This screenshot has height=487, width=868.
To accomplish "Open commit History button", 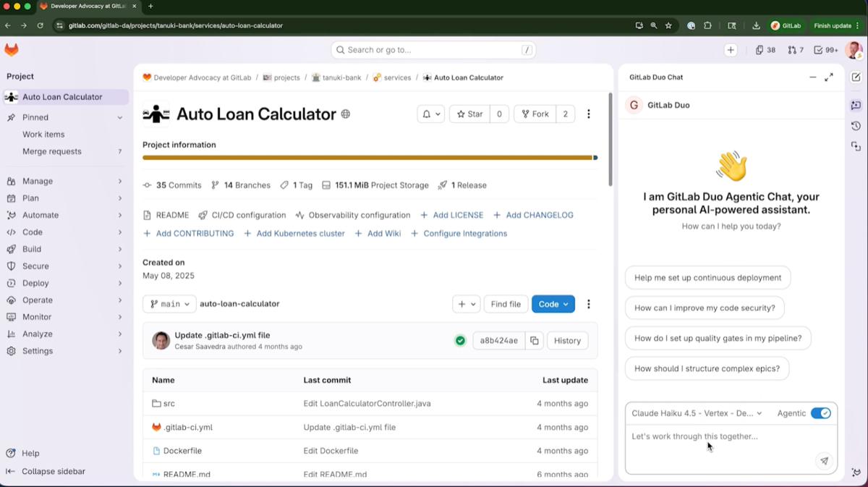I will tap(567, 341).
